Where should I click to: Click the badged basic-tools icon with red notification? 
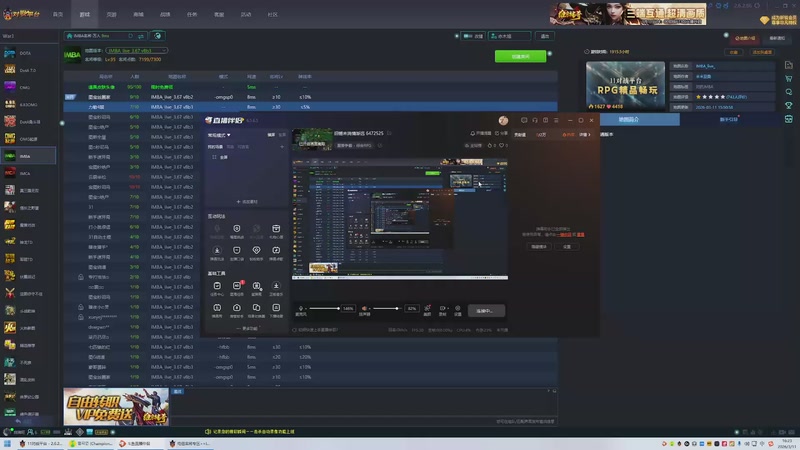click(237, 286)
